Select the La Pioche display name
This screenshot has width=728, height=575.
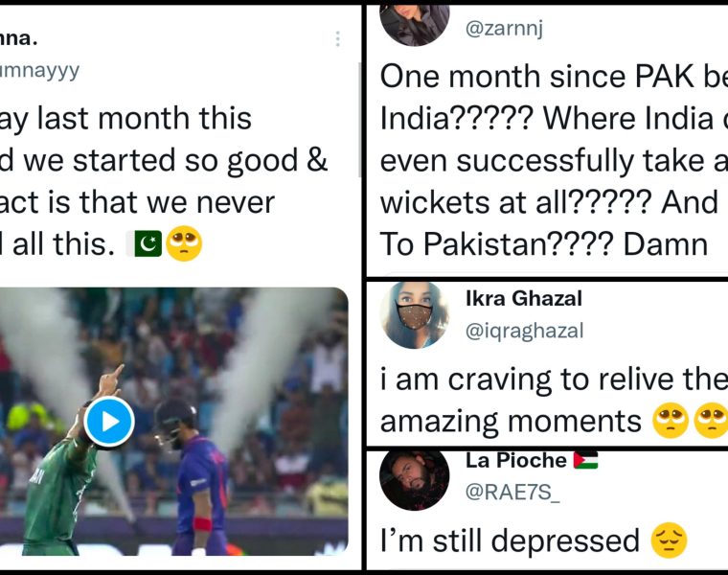pyautogui.click(x=515, y=461)
